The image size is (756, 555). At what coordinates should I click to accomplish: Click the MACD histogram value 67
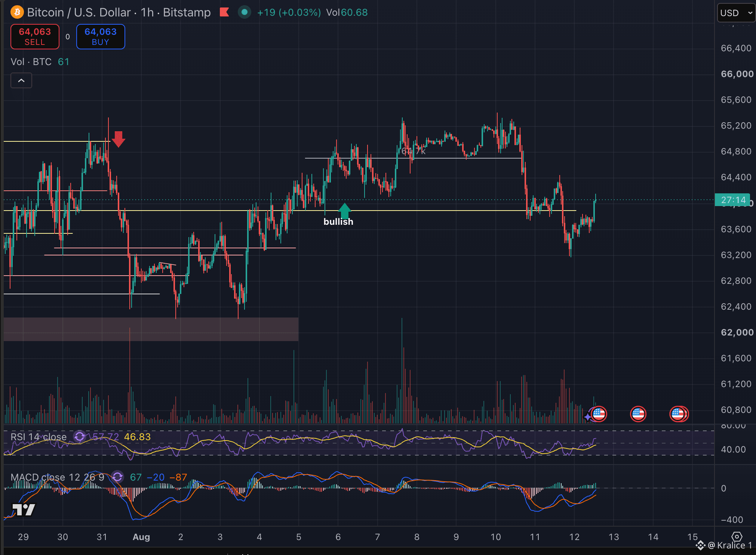coord(136,477)
